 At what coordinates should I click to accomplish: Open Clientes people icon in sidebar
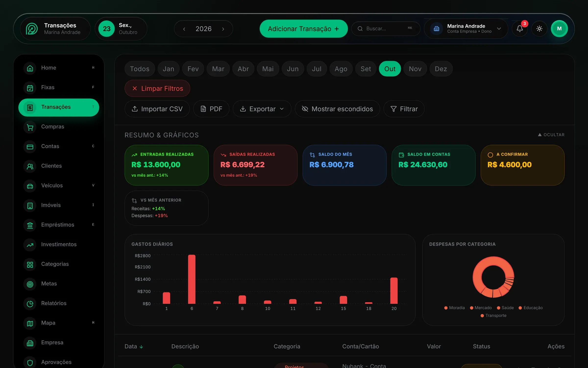[30, 166]
